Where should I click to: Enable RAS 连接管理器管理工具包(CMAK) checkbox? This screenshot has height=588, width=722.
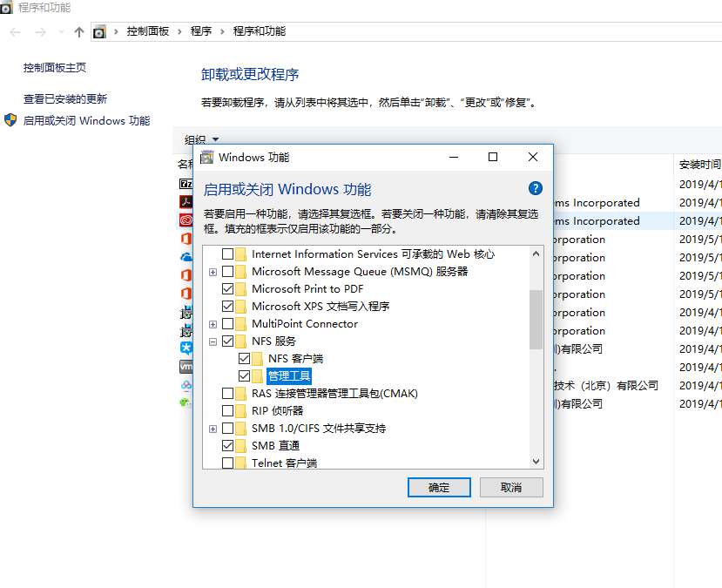tap(227, 393)
